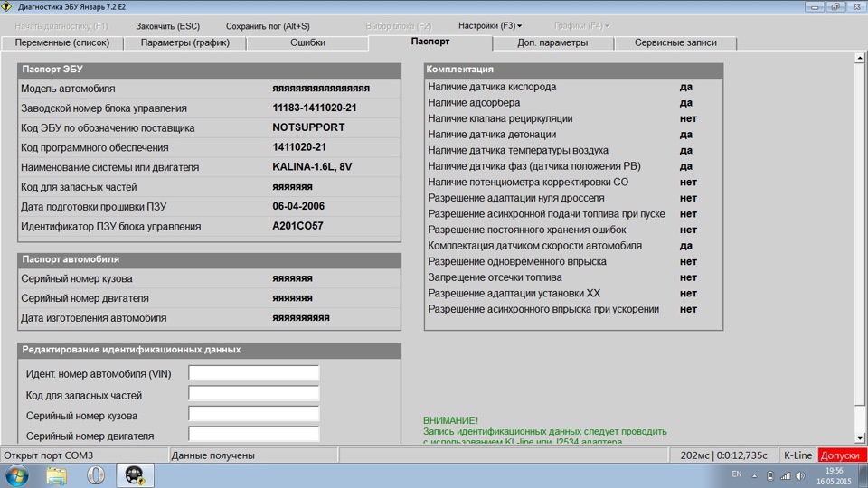This screenshot has height=488, width=868.
Task: Click the vertical scrollbar thumb
Action: pos(860,233)
